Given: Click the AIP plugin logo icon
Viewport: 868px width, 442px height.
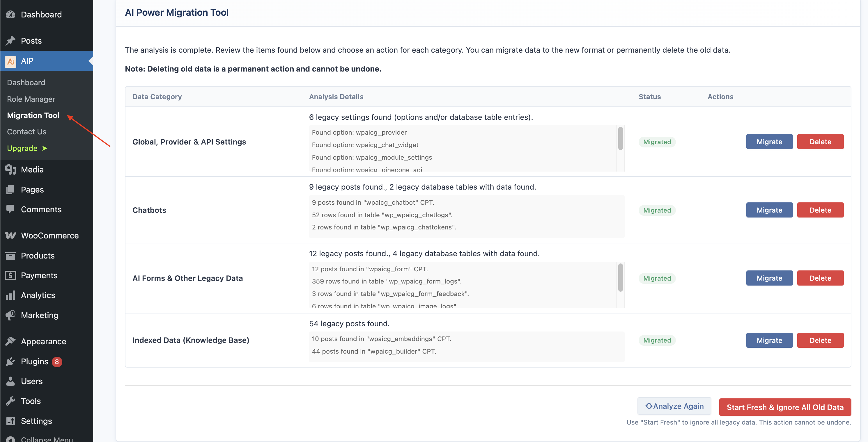Looking at the screenshot, I should click(x=10, y=61).
